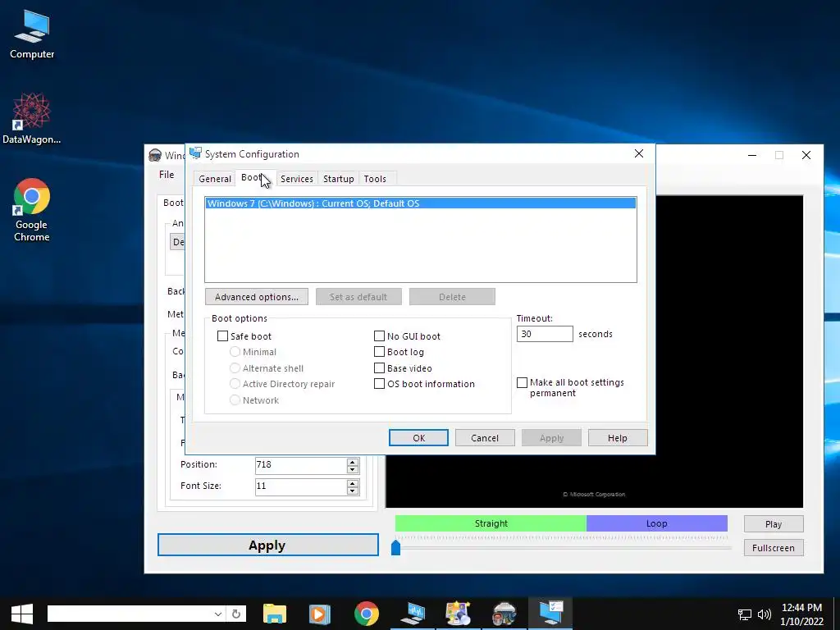Click Cancel in System Configuration

pyautogui.click(x=485, y=438)
